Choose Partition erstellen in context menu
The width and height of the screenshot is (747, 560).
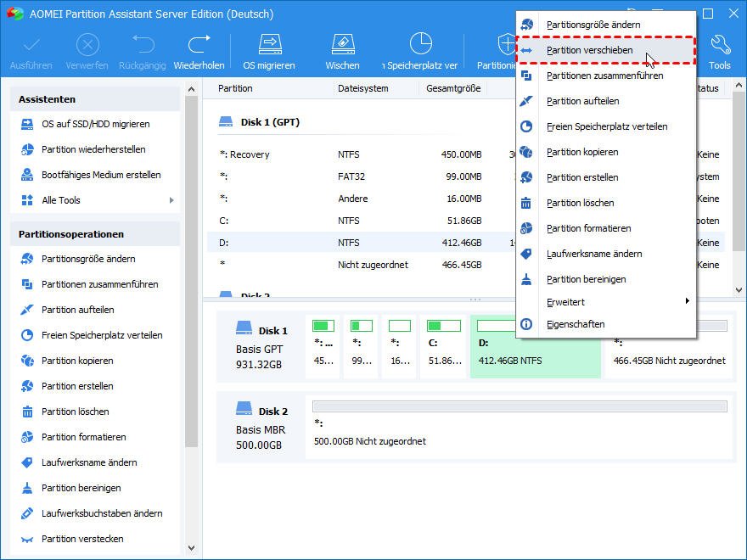606,177
